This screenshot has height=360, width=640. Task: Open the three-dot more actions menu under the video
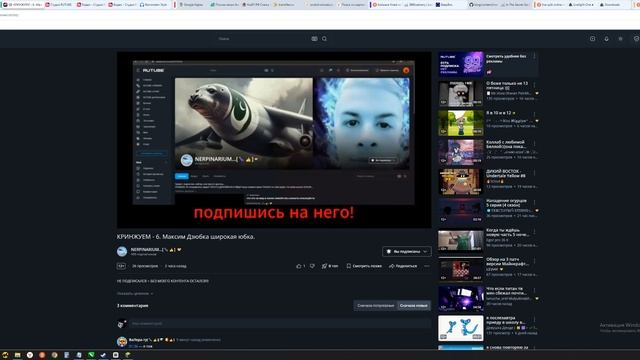427,266
